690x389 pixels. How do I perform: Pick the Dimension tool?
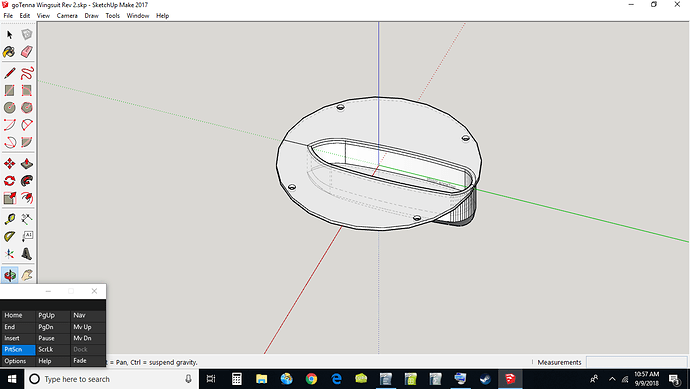27,219
